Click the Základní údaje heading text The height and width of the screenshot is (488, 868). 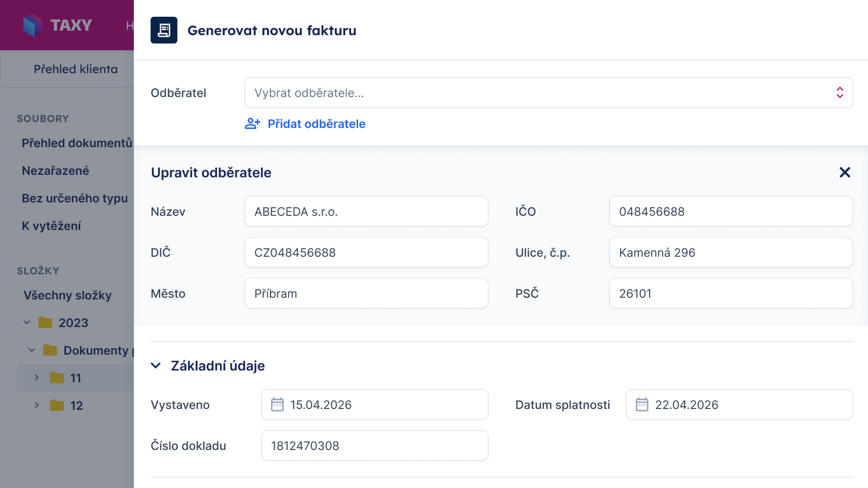point(217,366)
